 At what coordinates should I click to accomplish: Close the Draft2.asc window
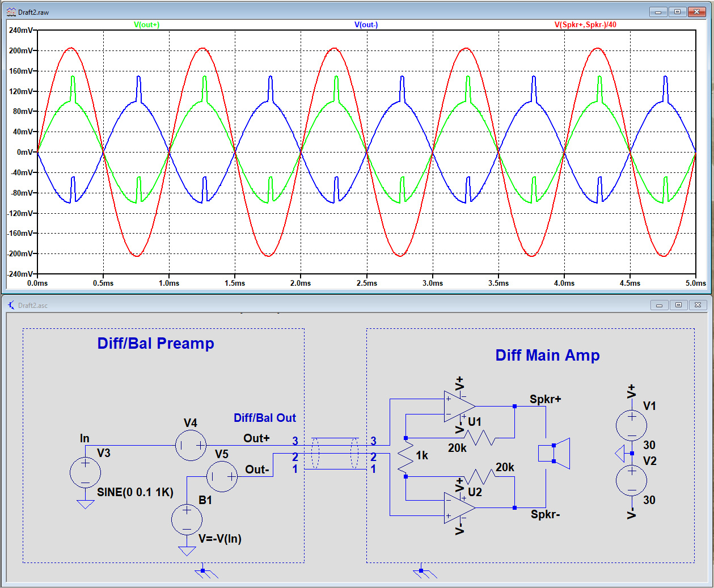pos(698,305)
